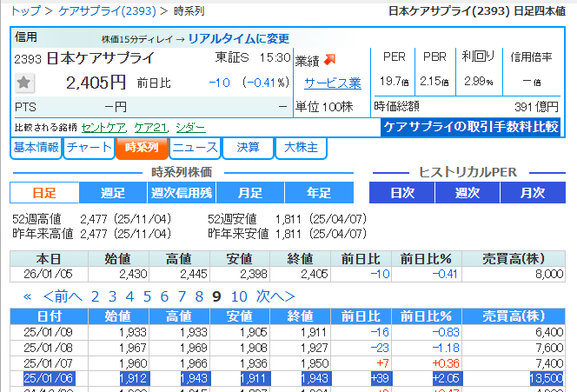Open the トップ breadcrumb link
Image resolution: width=577 pixels, height=392 pixels.
coord(24,10)
